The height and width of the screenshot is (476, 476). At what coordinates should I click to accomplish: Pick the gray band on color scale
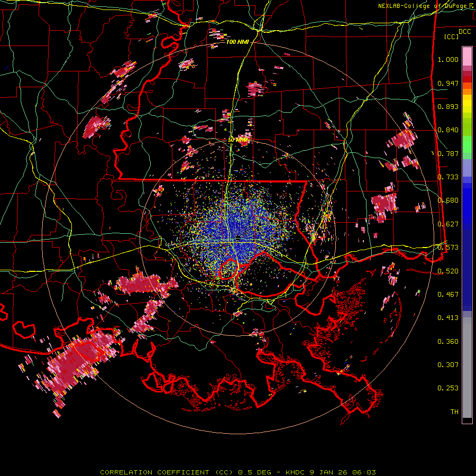(x=467, y=368)
